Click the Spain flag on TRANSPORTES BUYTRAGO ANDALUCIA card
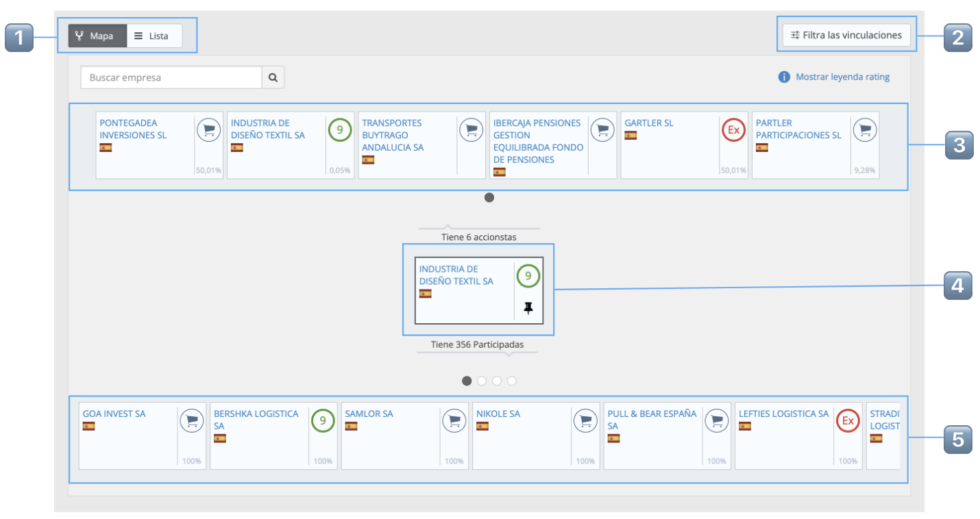Screen dimensions: 980x519 [368, 160]
